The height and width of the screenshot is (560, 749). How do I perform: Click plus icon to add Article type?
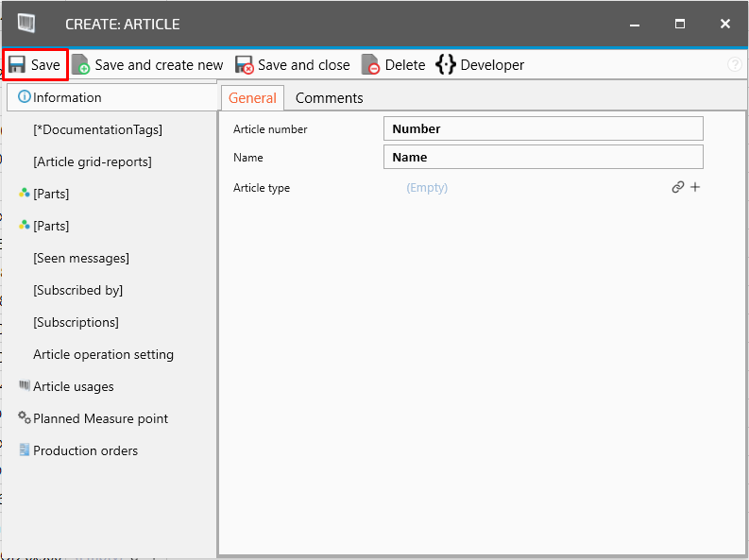(x=695, y=188)
